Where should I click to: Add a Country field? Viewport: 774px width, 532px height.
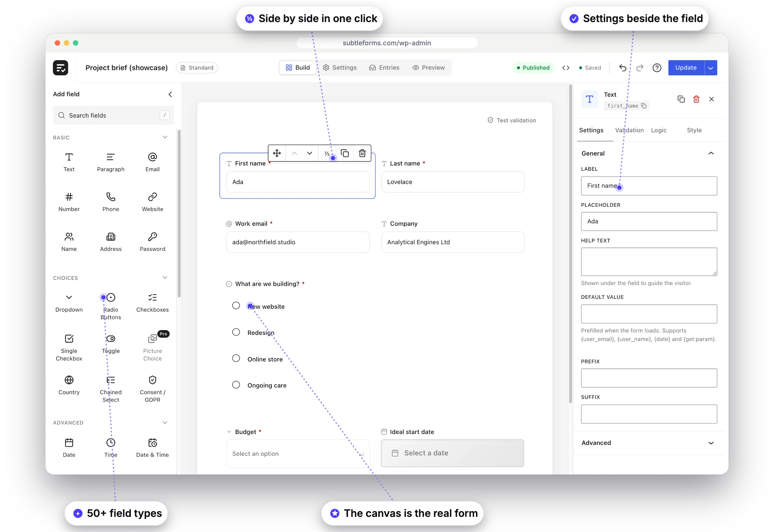[69, 385]
